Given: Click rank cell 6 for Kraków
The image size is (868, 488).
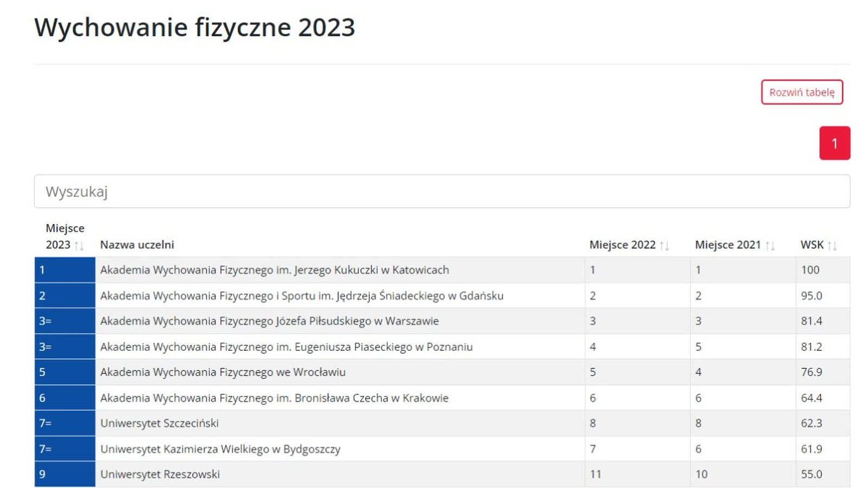Looking at the screenshot, I should pos(65,398).
